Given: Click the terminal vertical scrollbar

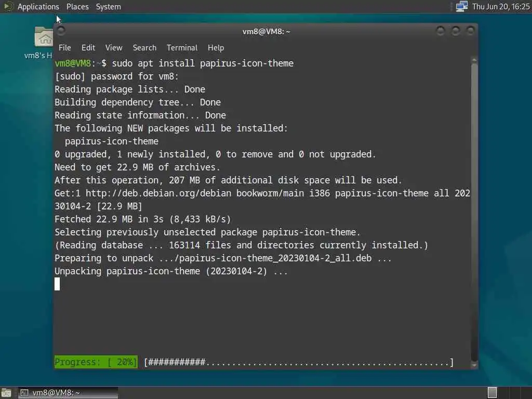Looking at the screenshot, I should 474,212.
